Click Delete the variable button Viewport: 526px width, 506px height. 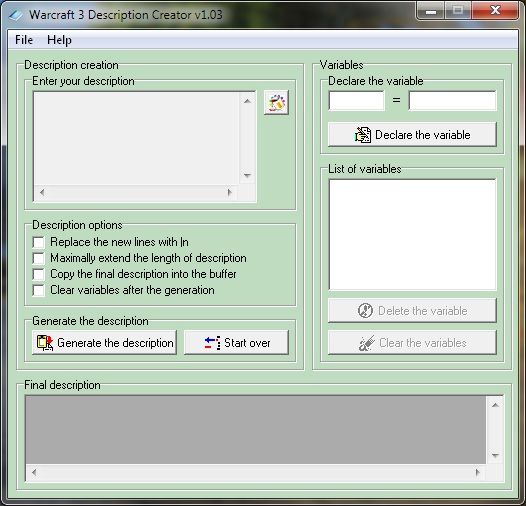pos(412,310)
